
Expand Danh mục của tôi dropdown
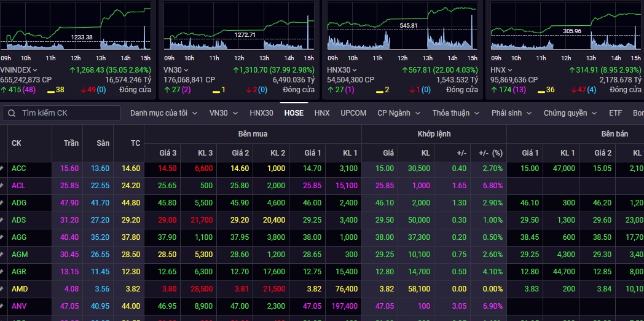click(x=164, y=113)
